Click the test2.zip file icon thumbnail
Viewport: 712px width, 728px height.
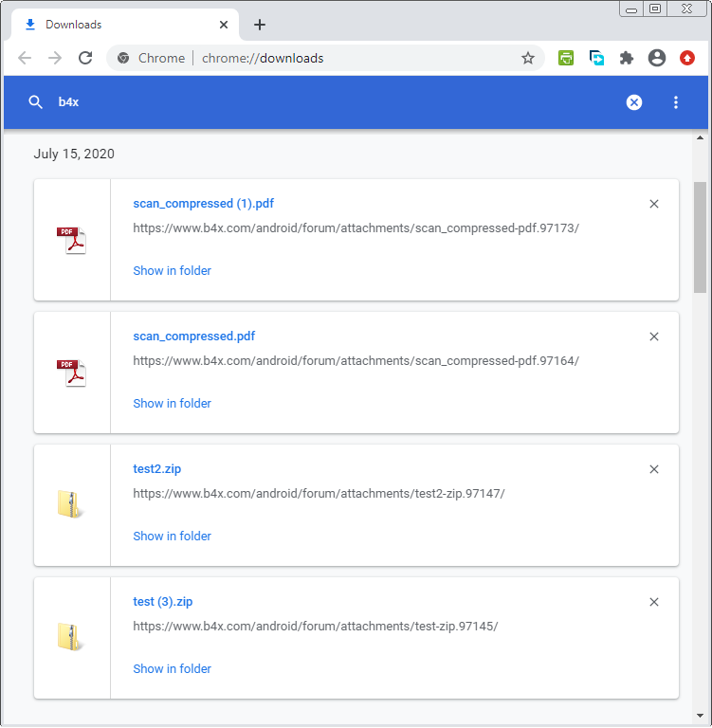point(71,505)
